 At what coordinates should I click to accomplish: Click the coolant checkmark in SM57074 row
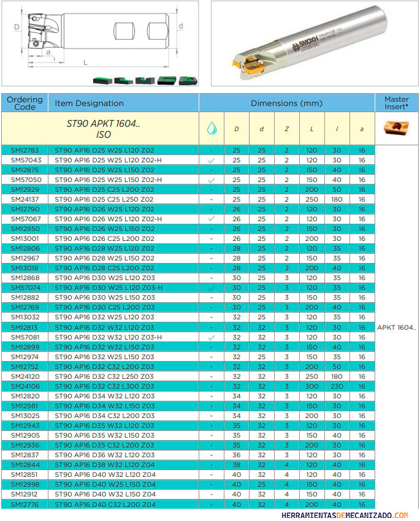click(212, 288)
